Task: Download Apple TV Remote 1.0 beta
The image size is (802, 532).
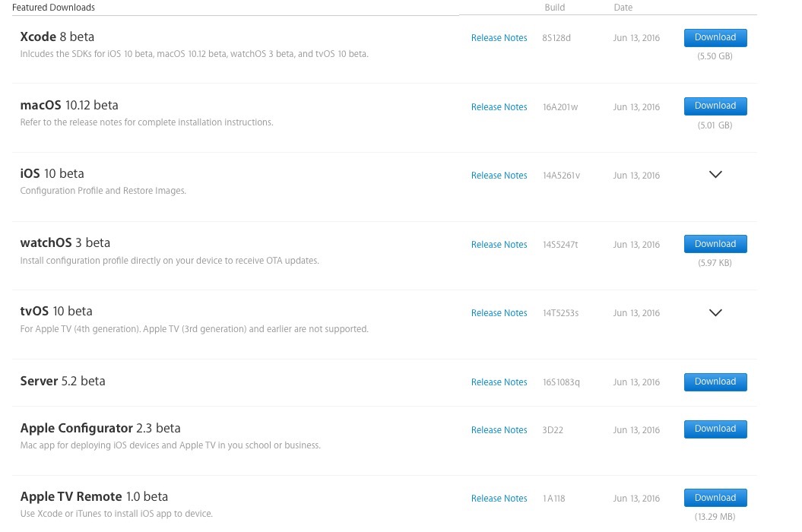Action: [x=715, y=498]
